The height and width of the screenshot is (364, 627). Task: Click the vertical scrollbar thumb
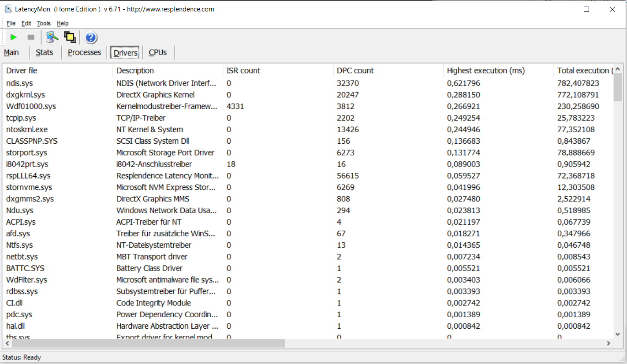[618, 87]
